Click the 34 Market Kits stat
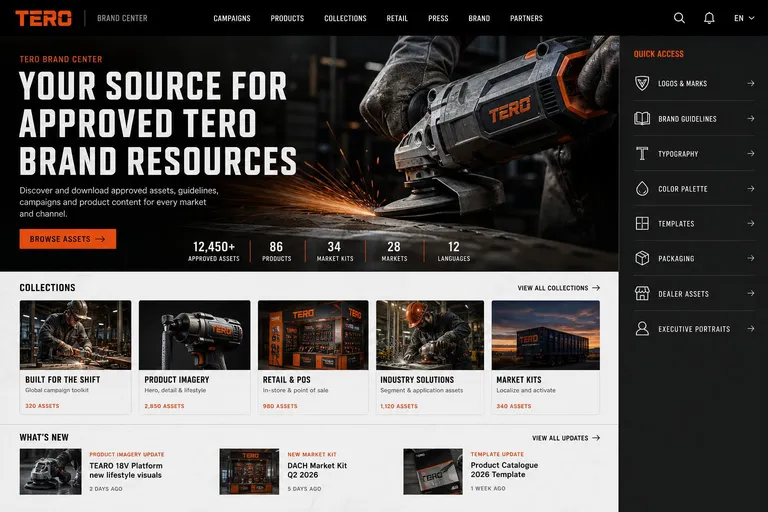The height and width of the screenshot is (512, 768). pos(335,251)
